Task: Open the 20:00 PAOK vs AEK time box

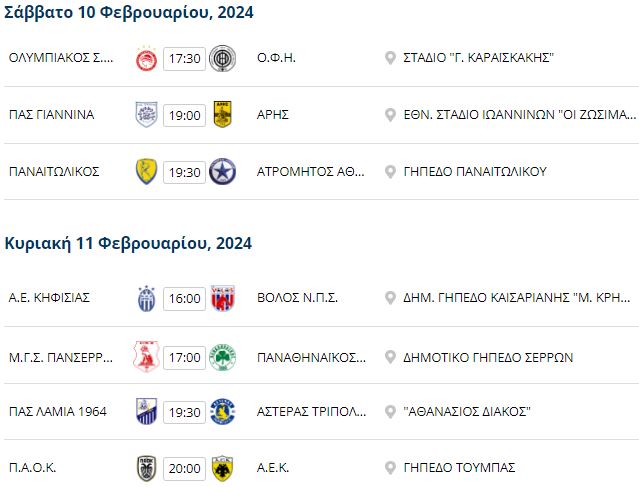Action: tap(185, 469)
